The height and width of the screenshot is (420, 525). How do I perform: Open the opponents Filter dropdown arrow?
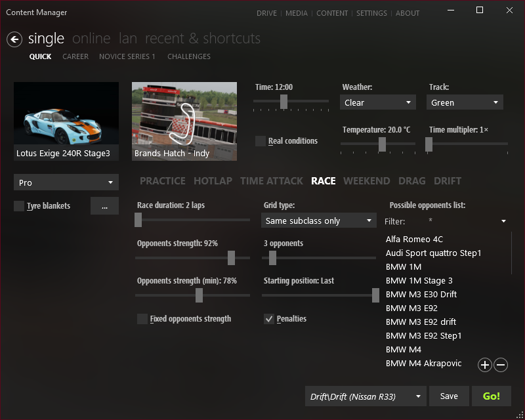coord(503,221)
